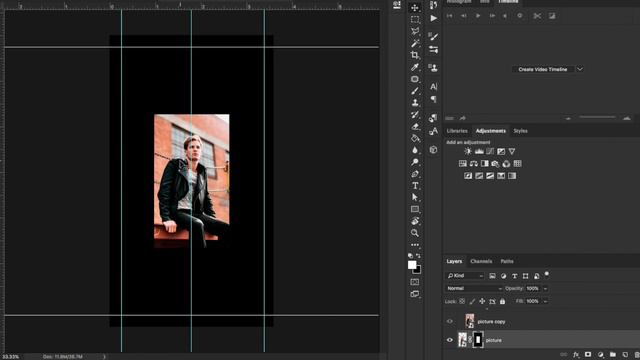Split at playhead with scissors icon
The width and height of the screenshot is (640, 360).
tap(537, 16)
